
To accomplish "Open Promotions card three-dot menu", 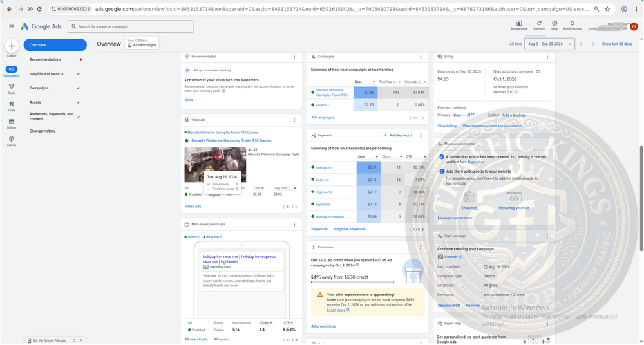I will (x=421, y=247).
